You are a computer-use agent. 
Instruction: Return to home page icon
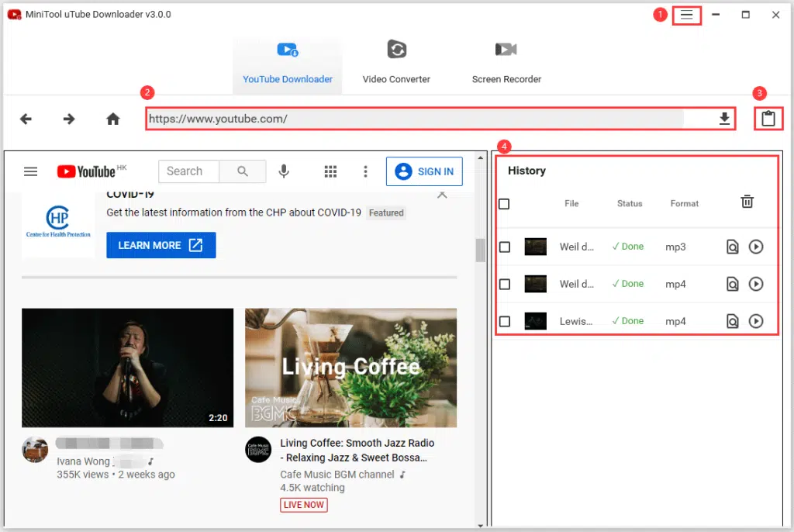coord(113,119)
